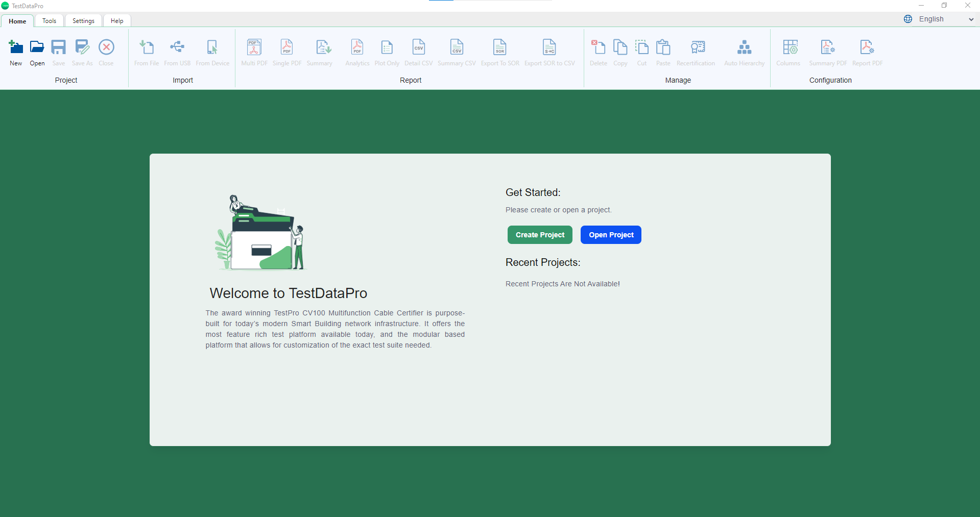This screenshot has width=980, height=517.
Task: Click Export To SOR icon
Action: (x=500, y=47)
